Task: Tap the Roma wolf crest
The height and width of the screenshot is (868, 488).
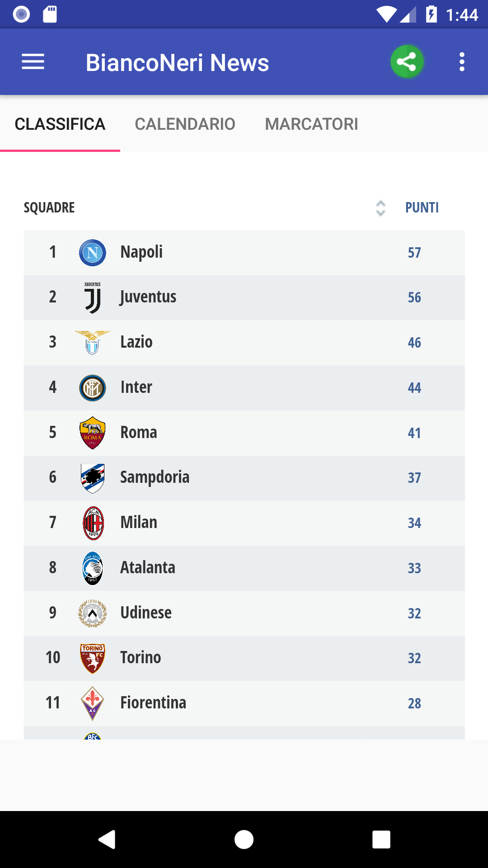Action: point(93,433)
